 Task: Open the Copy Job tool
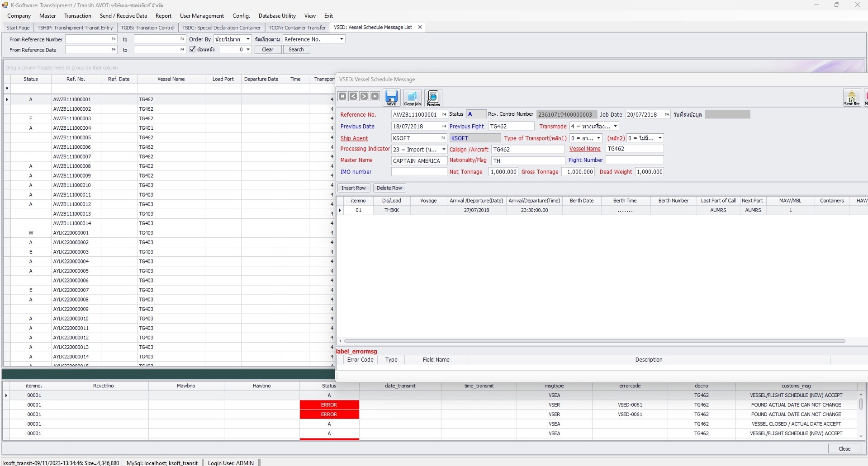click(x=412, y=98)
